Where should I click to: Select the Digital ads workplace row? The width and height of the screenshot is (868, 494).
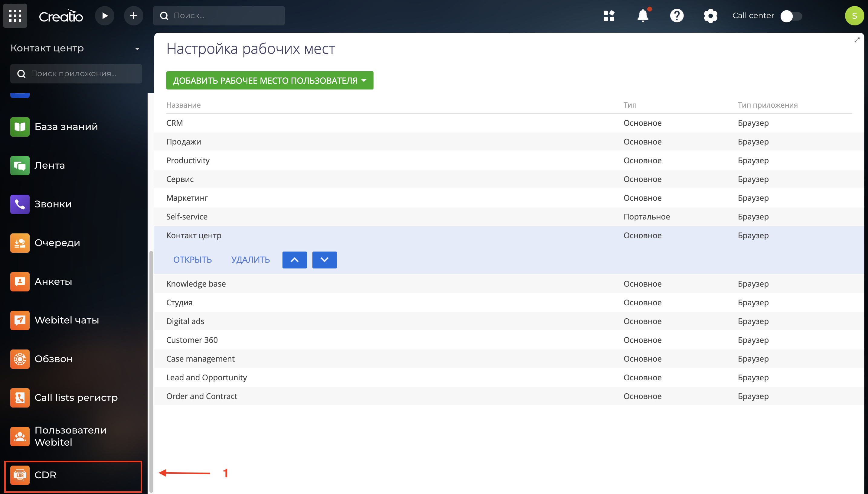coord(509,321)
